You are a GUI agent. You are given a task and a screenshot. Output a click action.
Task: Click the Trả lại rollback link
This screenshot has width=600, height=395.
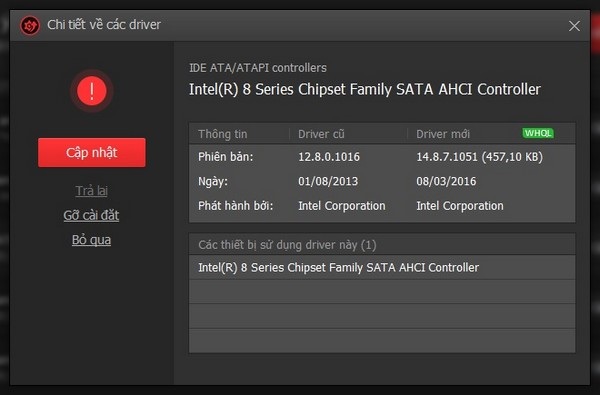coord(91,191)
